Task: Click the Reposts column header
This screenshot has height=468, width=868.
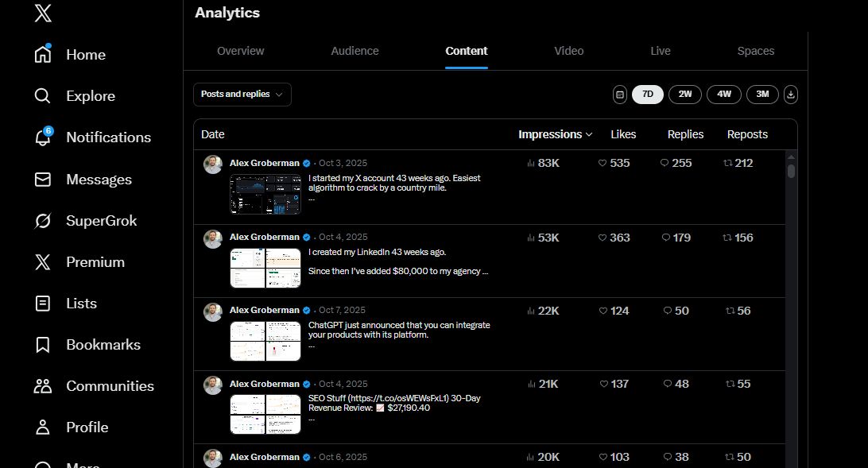Action: point(747,134)
